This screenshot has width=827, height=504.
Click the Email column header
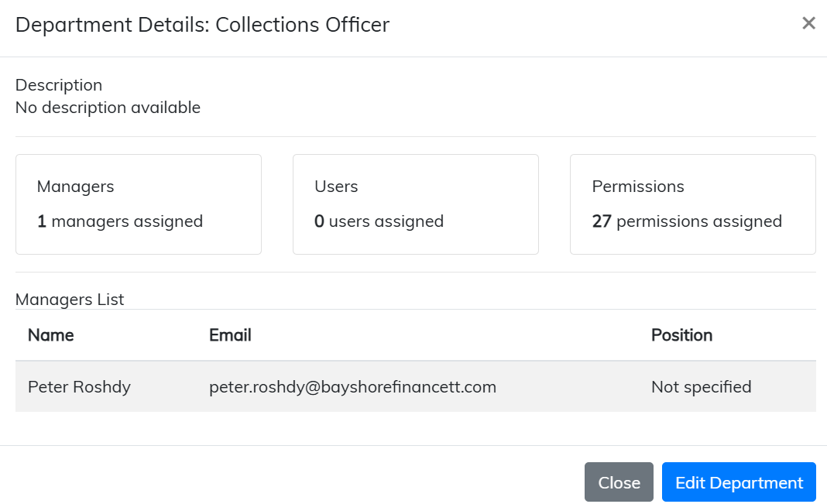click(x=230, y=335)
